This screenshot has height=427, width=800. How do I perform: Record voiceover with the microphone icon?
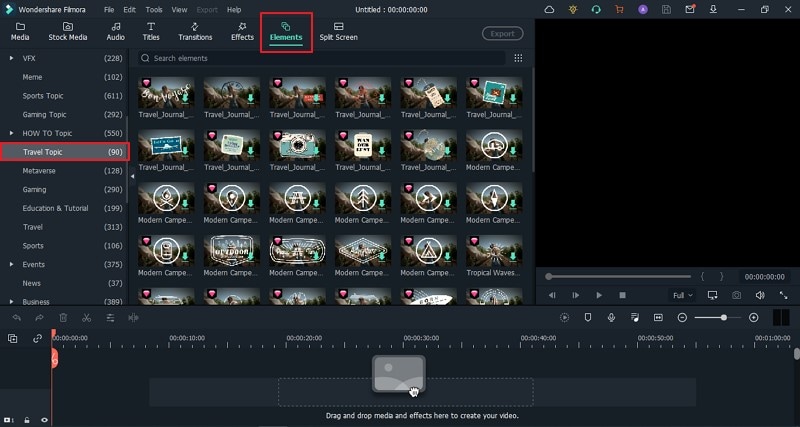coord(611,317)
